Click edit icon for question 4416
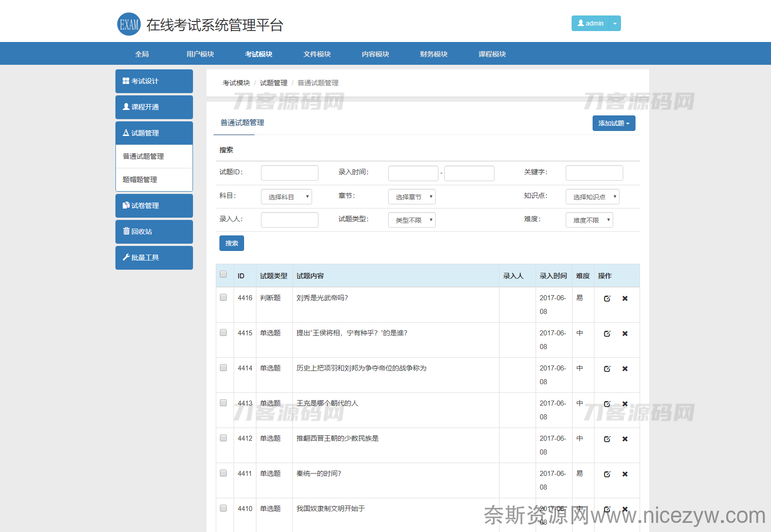The image size is (771, 532). point(607,298)
